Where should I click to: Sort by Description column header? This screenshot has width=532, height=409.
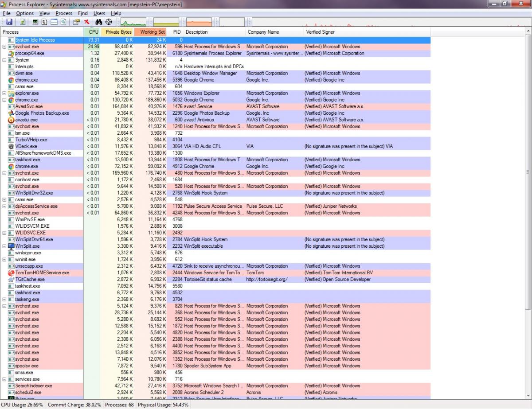click(x=214, y=32)
